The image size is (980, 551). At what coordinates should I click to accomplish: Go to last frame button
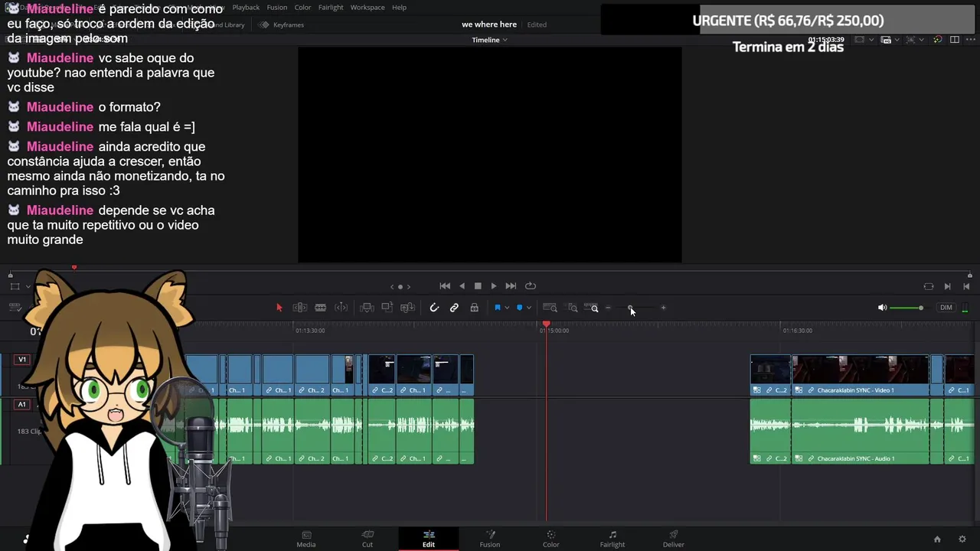pos(511,286)
